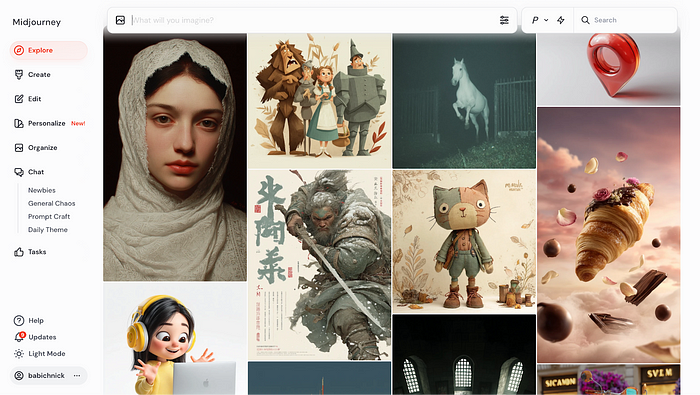700x395 pixels.
Task: Open the Daily Theme chat room
Action: click(x=48, y=230)
